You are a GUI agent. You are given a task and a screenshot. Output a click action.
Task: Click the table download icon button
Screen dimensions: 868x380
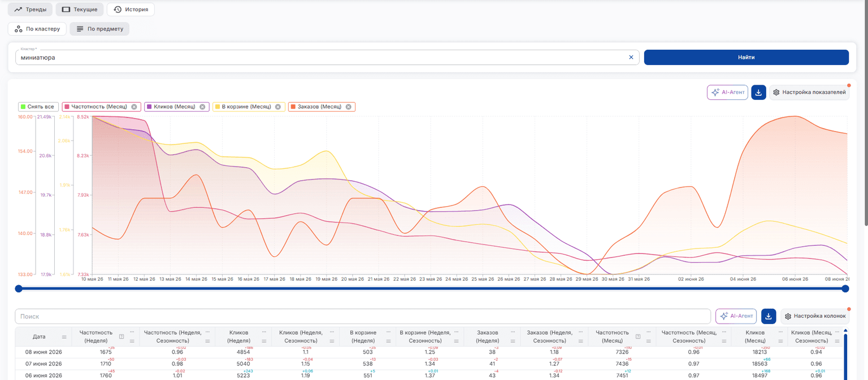tap(769, 316)
